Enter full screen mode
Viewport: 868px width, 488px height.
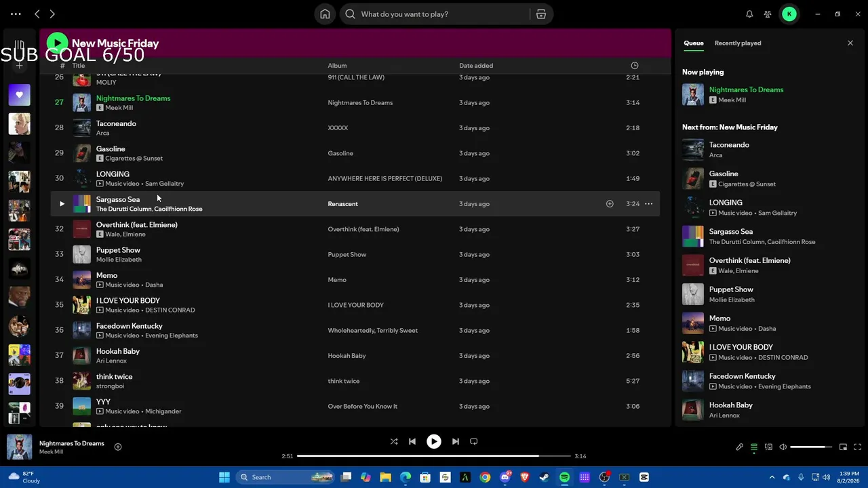coord(858,447)
